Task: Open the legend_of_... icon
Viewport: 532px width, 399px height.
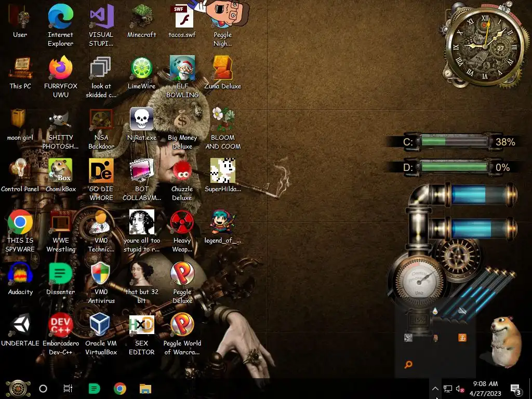Action: pyautogui.click(x=222, y=228)
